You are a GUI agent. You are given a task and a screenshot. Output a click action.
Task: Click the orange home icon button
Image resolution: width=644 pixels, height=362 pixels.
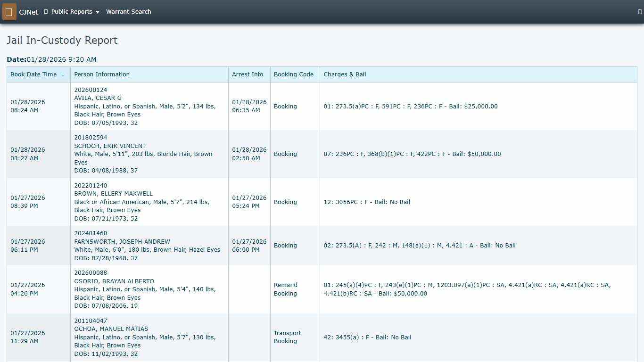pos(9,12)
